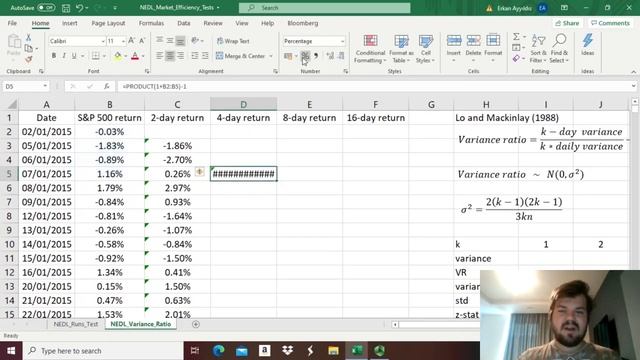Open the Comments button
The image size is (640, 360).
coord(611,23)
